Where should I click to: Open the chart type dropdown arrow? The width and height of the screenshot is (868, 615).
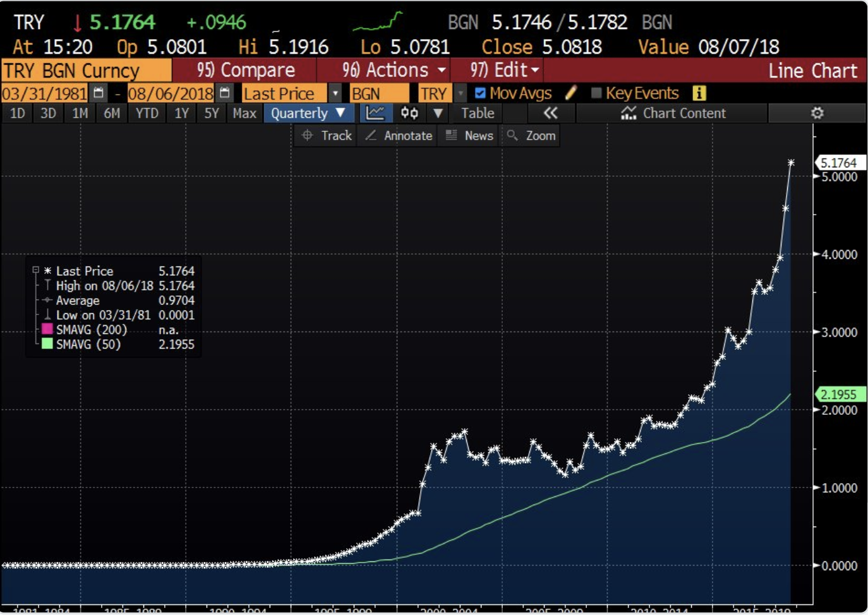click(x=438, y=113)
